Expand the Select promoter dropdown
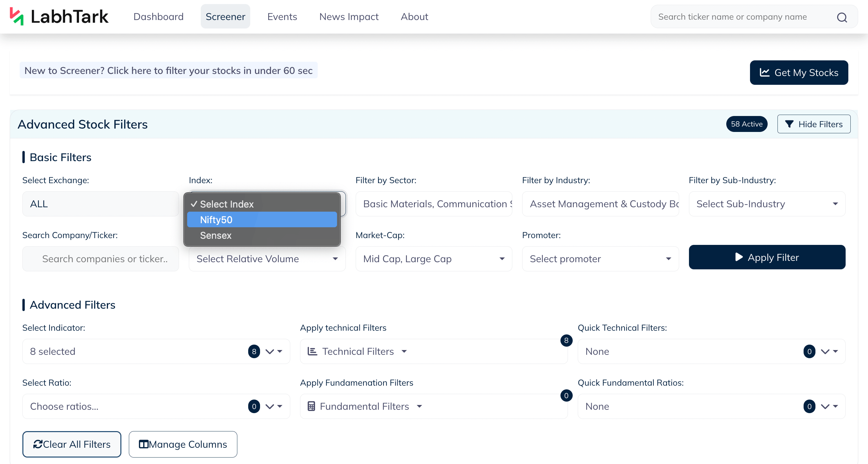This screenshot has height=464, width=868. pos(600,259)
